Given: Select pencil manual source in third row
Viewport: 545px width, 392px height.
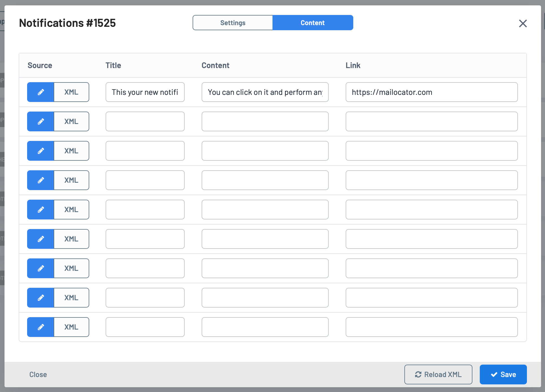Looking at the screenshot, I should (41, 151).
